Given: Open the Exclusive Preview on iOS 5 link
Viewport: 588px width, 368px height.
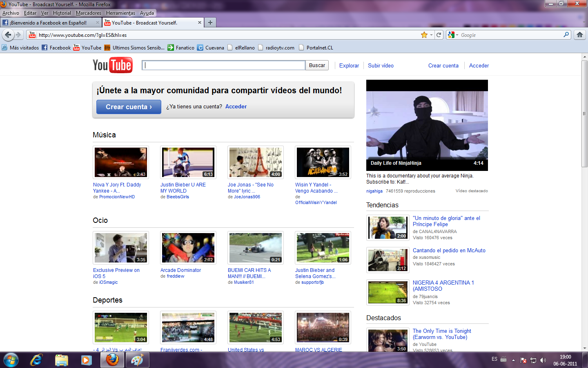Looking at the screenshot, I should (116, 273).
